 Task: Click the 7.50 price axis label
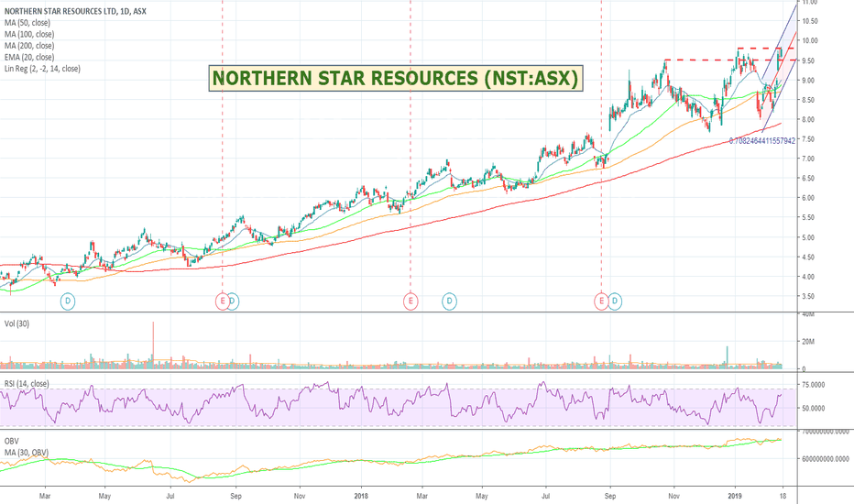808,139
